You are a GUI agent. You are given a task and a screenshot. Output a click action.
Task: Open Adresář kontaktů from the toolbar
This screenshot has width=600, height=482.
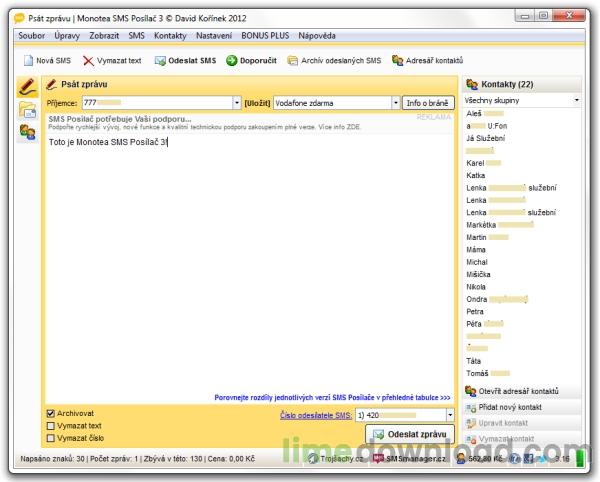point(427,60)
